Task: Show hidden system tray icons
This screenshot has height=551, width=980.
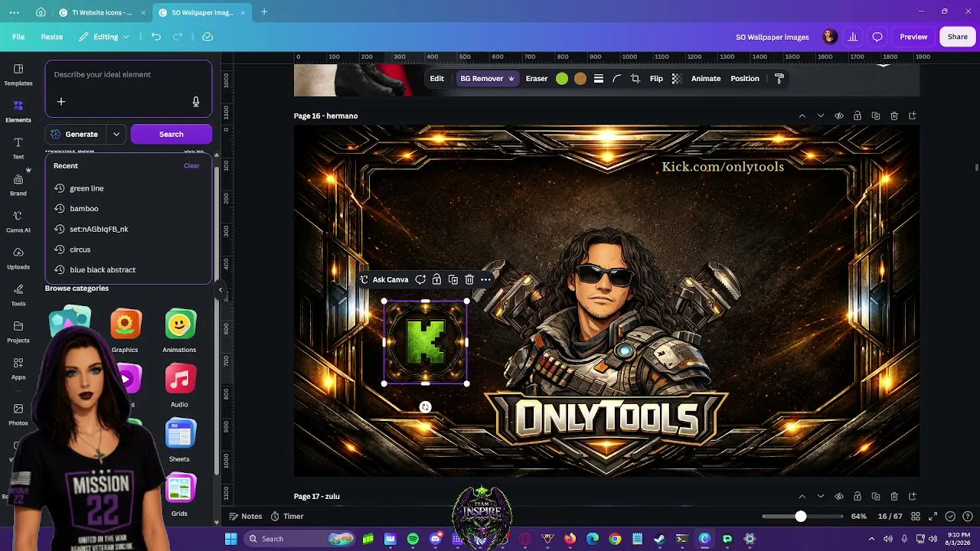Action: click(871, 539)
